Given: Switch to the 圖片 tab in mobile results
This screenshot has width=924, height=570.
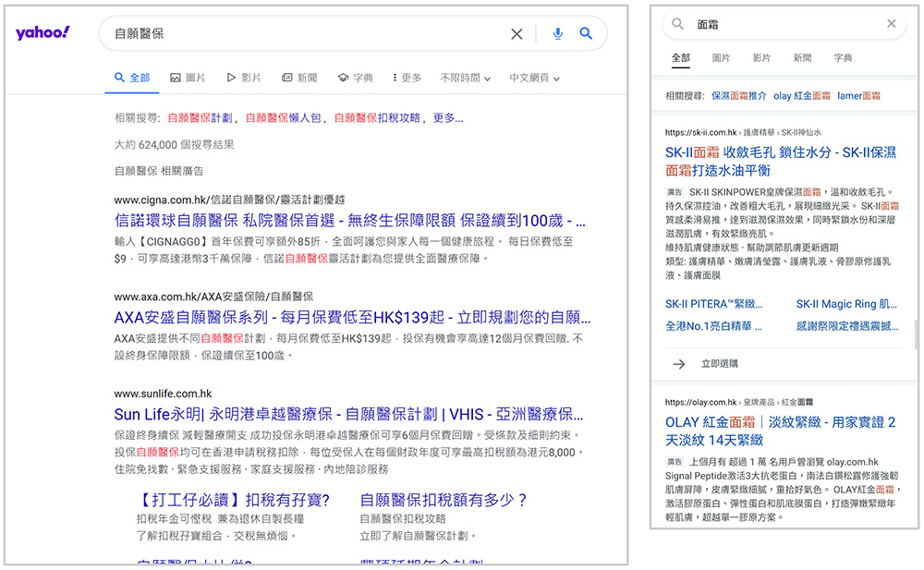Looking at the screenshot, I should pos(721,58).
